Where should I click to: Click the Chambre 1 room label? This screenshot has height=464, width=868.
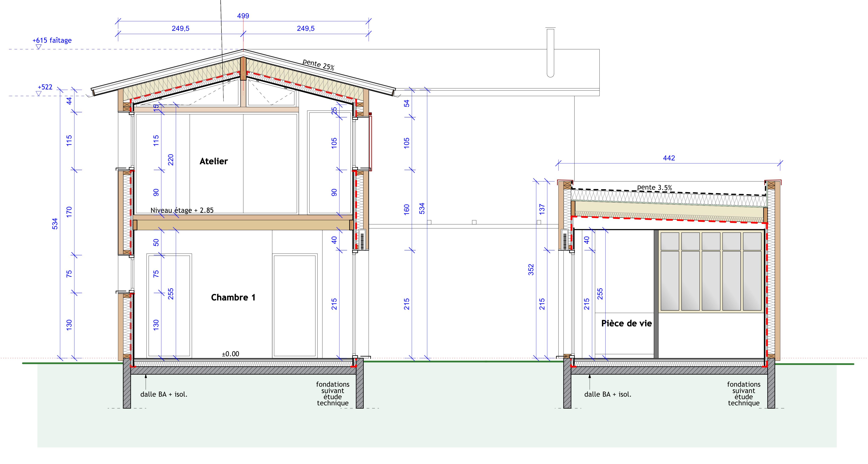(233, 297)
